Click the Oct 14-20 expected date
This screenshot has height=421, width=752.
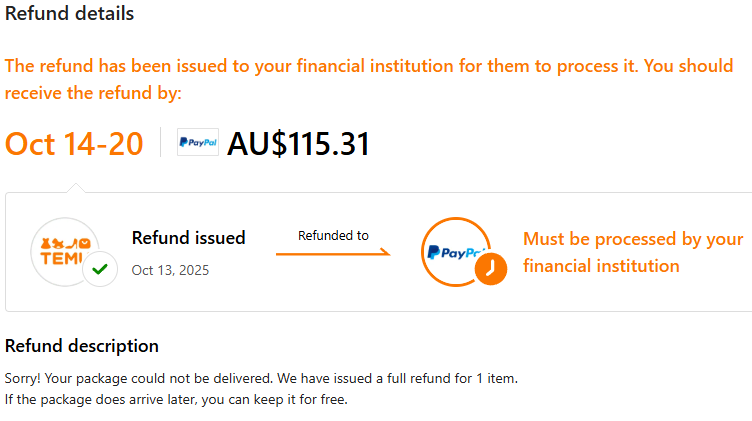pos(74,143)
